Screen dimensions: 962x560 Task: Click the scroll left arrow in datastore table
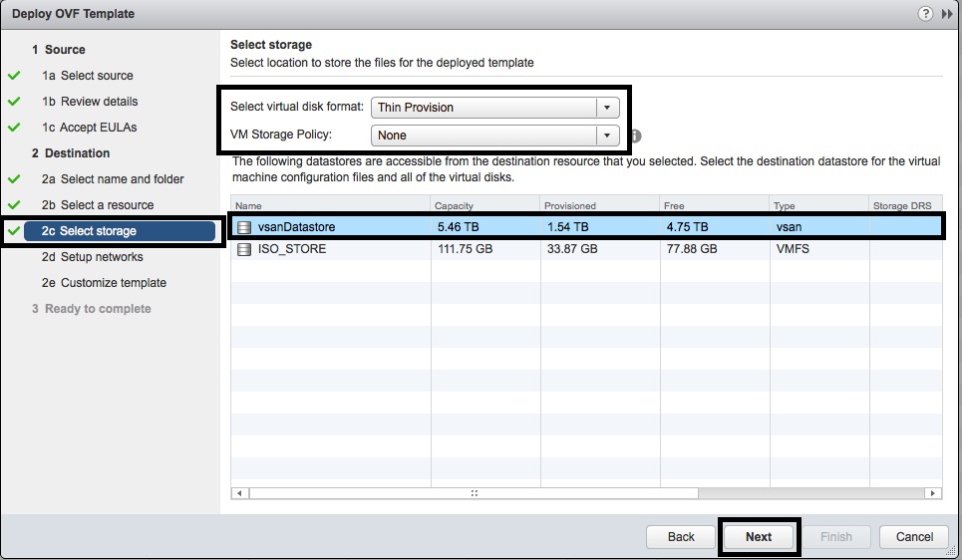238,493
